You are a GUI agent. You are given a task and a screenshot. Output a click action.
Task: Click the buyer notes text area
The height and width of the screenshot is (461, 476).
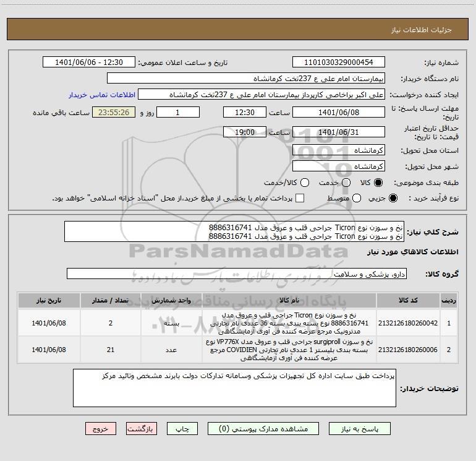[x=234, y=388]
